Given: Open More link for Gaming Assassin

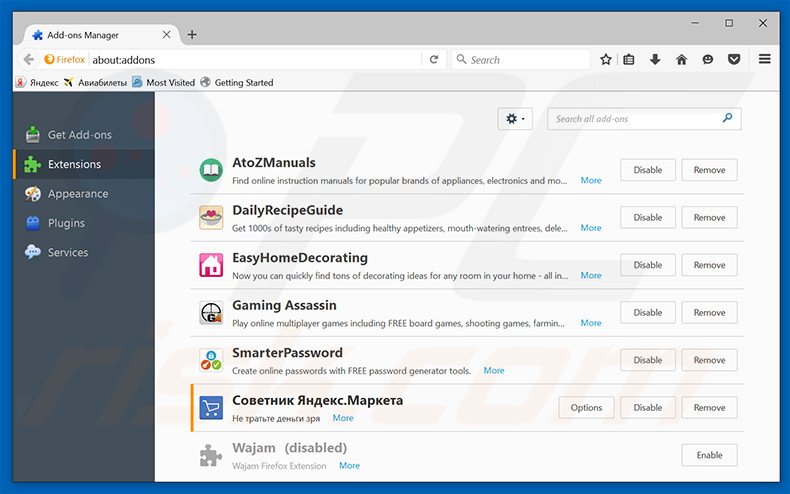Looking at the screenshot, I should tap(591, 323).
